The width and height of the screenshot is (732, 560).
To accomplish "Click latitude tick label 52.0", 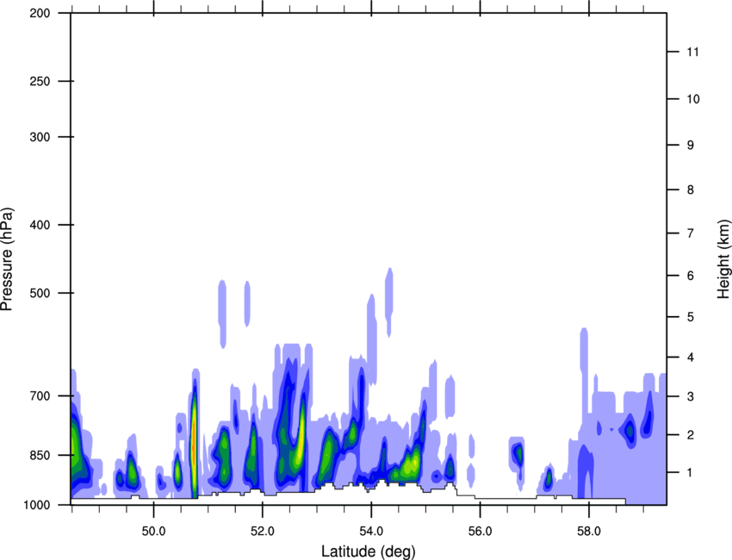I will click(x=263, y=532).
